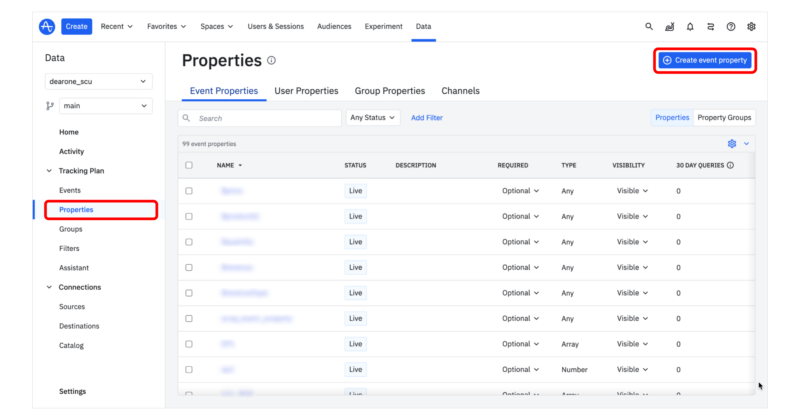Viewport: 800px width, 420px height.
Task: Expand the first row's Visible dropdown
Action: click(x=631, y=190)
